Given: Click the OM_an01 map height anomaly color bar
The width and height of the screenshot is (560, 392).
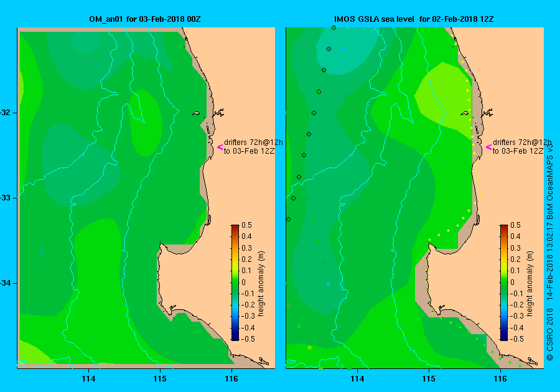Looking at the screenshot, I should point(235,282).
